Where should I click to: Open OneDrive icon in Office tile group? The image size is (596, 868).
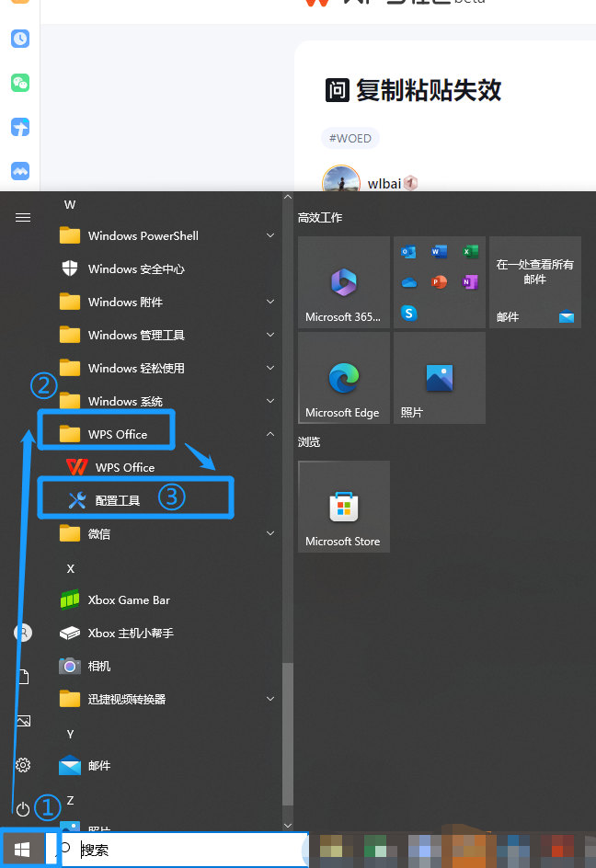click(408, 282)
